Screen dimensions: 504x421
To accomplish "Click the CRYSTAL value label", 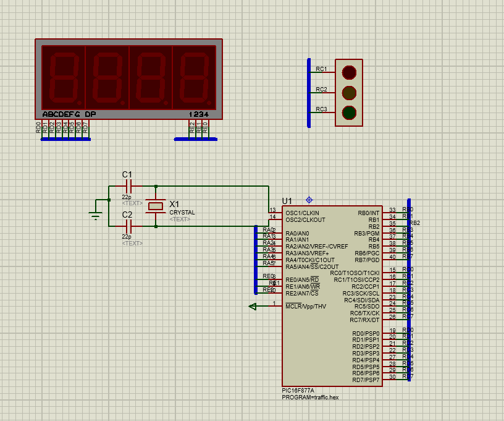I will click(182, 213).
